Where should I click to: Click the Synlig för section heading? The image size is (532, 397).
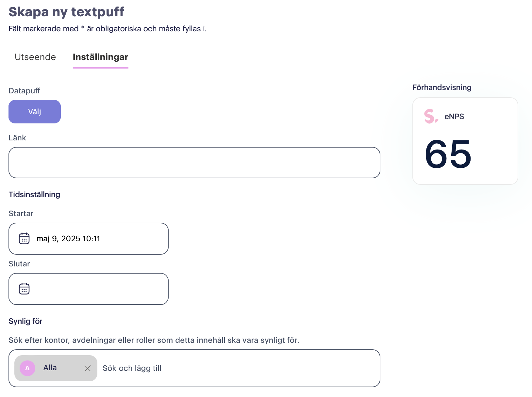pos(25,321)
